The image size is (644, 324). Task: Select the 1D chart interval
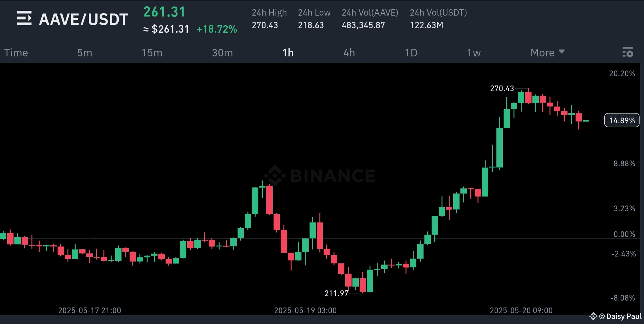(411, 52)
